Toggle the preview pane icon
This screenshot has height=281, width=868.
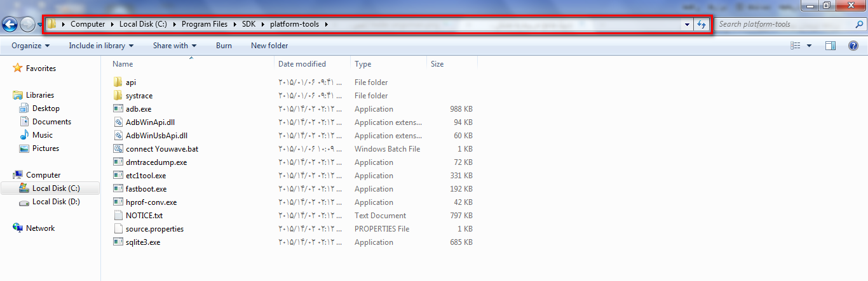pyautogui.click(x=830, y=46)
